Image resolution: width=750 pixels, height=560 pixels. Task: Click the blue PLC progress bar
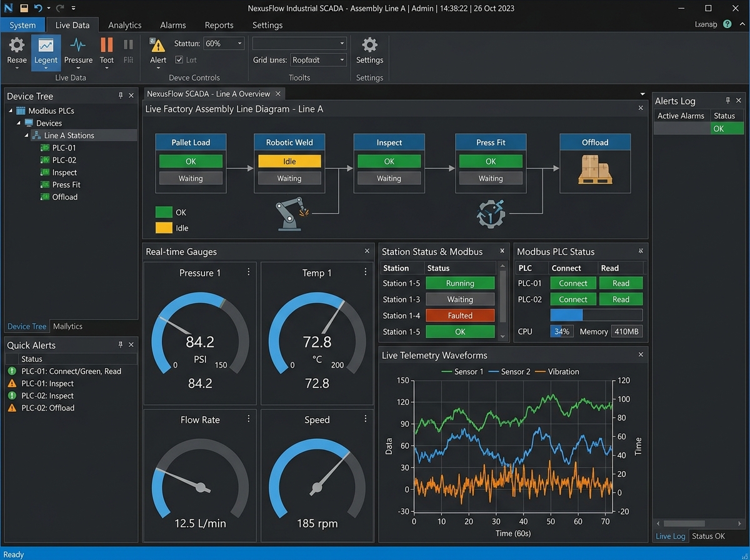coord(596,315)
